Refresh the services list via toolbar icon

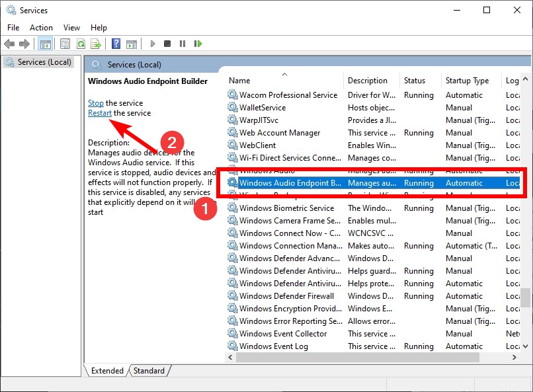(81, 44)
